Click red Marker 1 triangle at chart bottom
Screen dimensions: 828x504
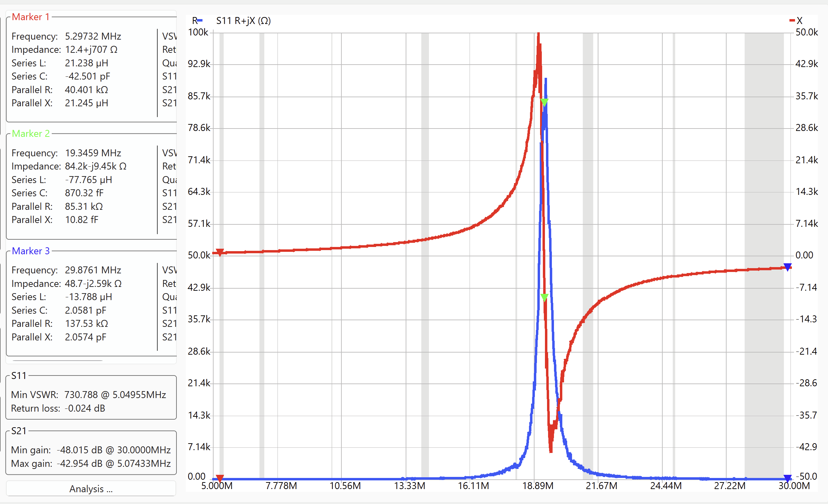220,478
